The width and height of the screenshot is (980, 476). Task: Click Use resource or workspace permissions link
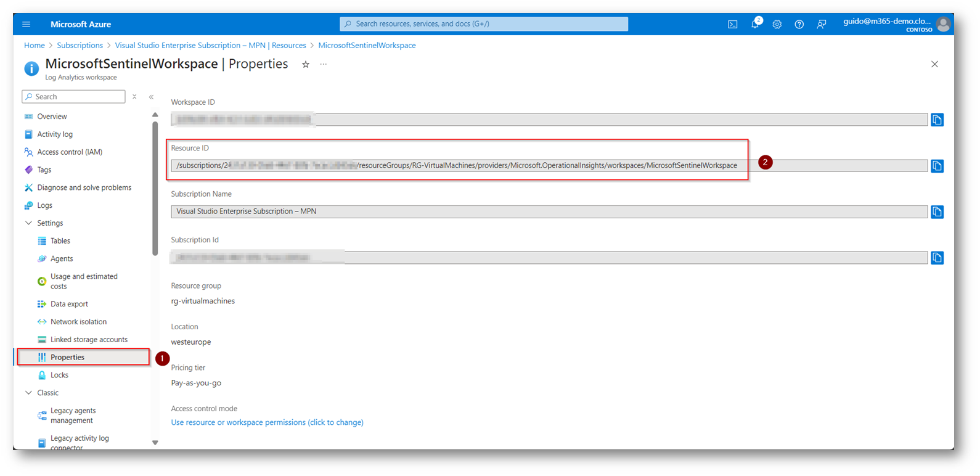267,422
